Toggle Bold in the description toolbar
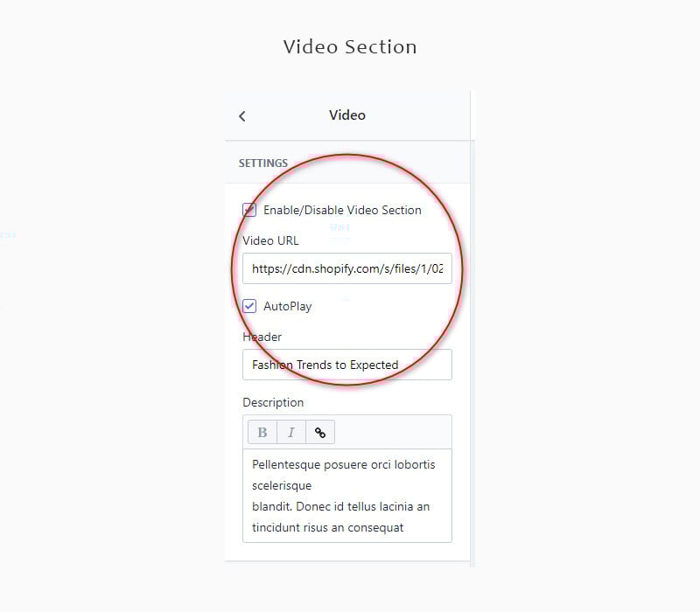The width and height of the screenshot is (700, 612). coord(262,432)
